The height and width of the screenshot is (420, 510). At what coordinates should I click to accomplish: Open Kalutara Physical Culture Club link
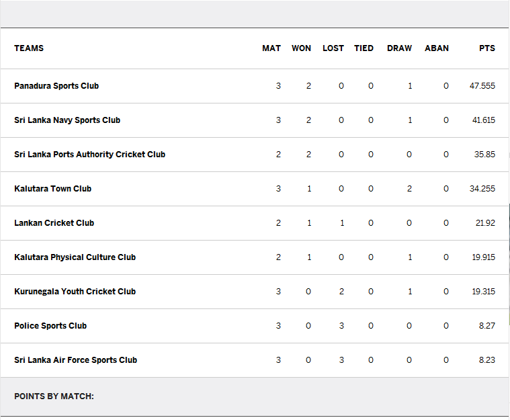click(x=75, y=257)
